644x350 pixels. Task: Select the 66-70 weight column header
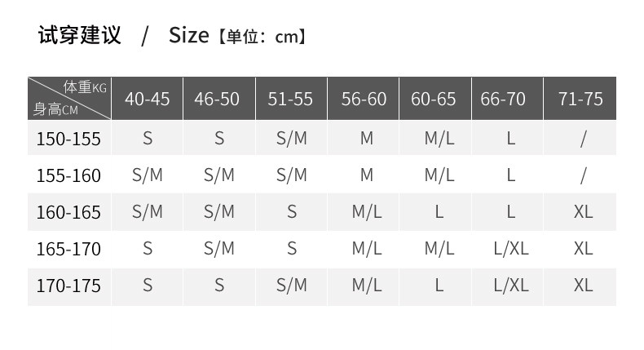(x=503, y=99)
